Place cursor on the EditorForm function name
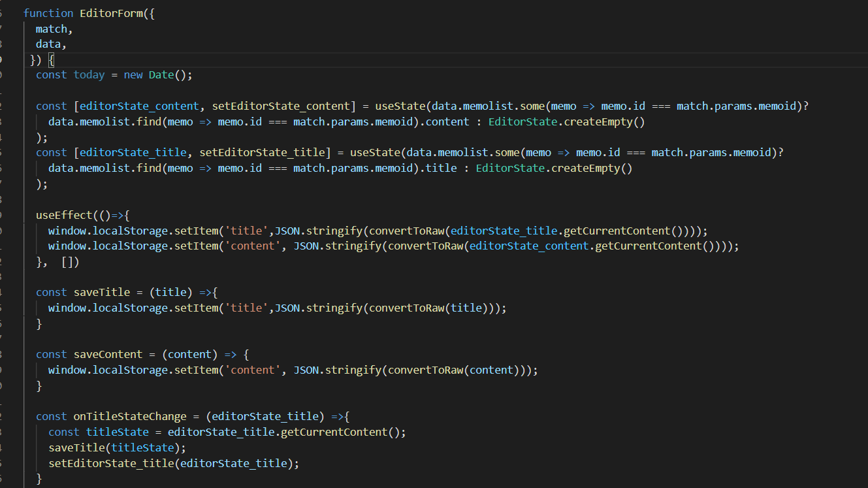The width and height of the screenshot is (868, 488). pyautogui.click(x=112, y=13)
